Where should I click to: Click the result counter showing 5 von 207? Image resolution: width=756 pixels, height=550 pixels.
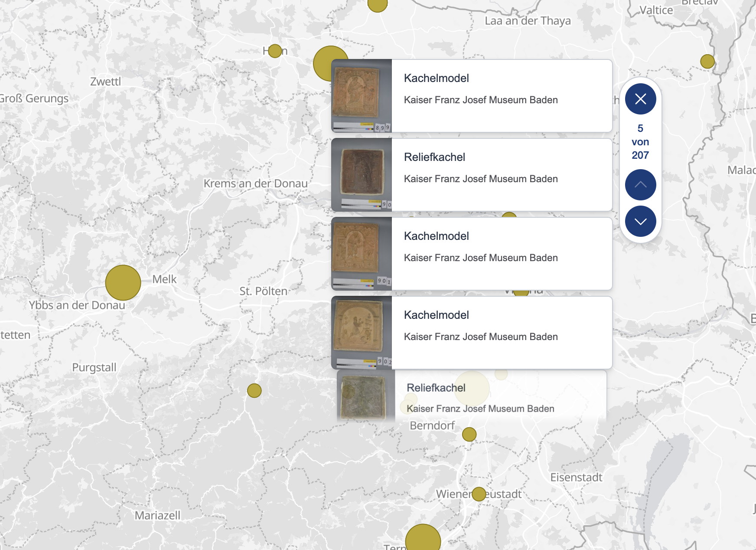640,141
